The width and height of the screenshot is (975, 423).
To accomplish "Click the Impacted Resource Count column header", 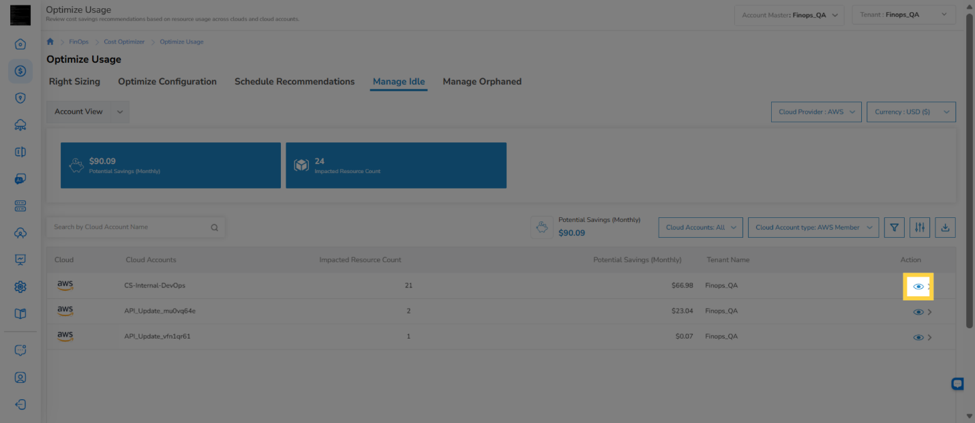I will coord(360,259).
